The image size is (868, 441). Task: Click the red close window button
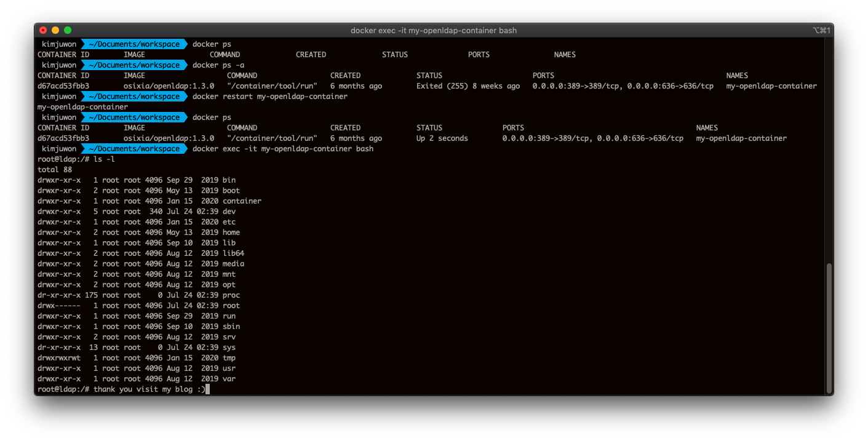(43, 30)
